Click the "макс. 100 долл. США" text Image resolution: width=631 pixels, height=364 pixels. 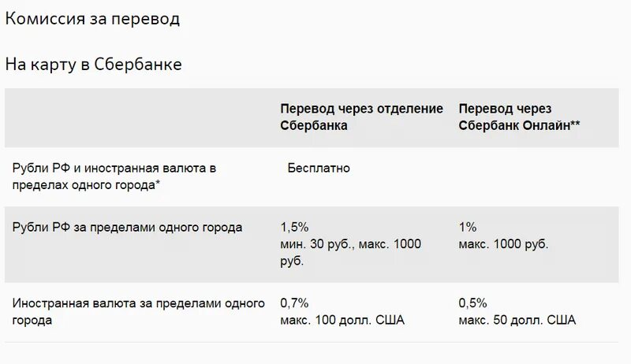point(342,320)
